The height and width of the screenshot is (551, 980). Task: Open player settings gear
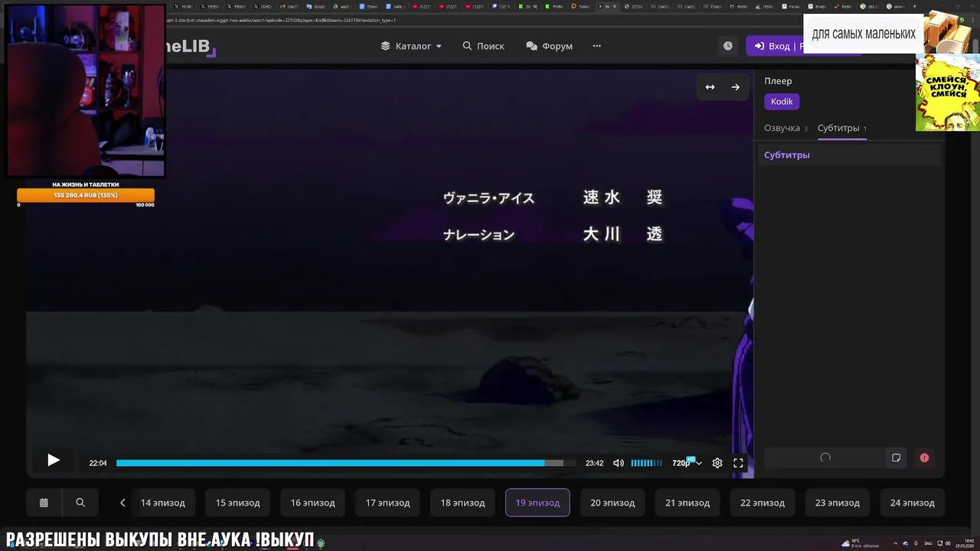pos(717,463)
